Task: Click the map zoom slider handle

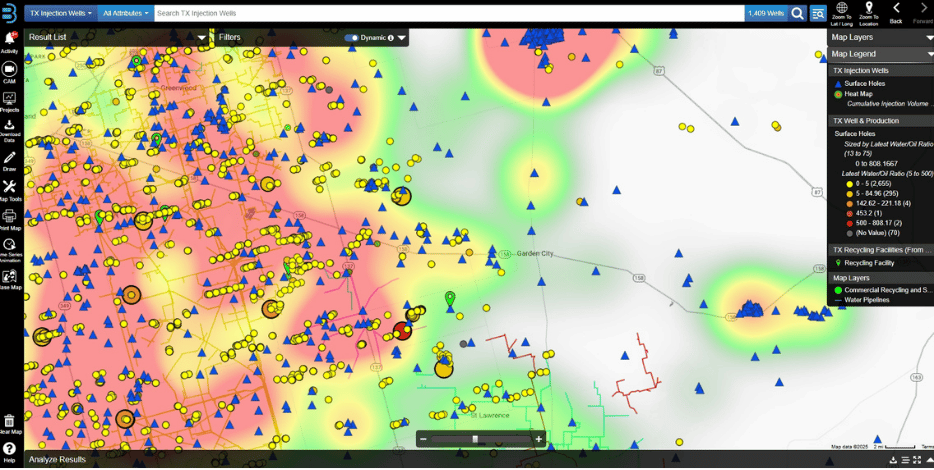Action: click(475, 439)
